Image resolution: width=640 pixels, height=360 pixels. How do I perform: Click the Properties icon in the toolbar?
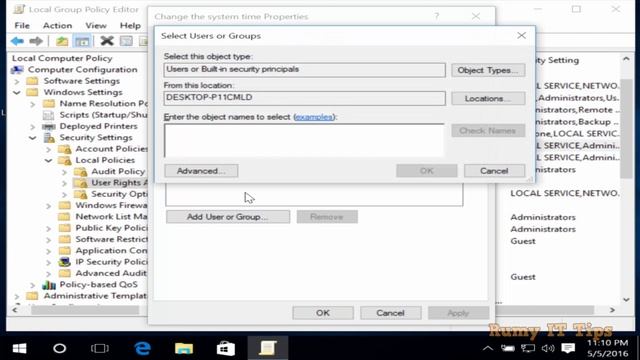126,41
